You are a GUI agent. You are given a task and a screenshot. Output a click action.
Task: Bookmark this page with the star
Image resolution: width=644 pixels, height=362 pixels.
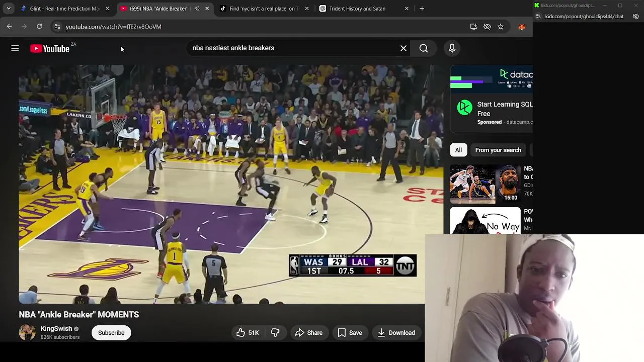coord(501,27)
